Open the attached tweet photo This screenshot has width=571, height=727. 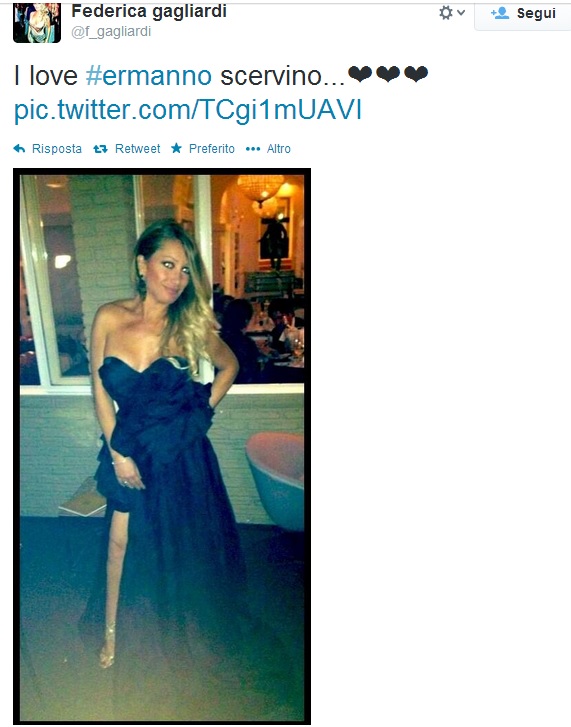point(162,446)
